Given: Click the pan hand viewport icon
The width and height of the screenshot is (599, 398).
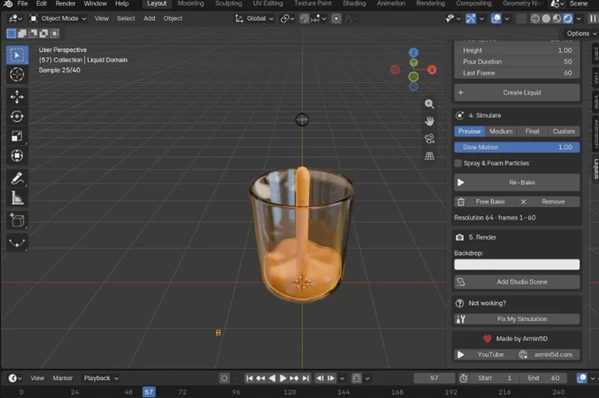Looking at the screenshot, I should click(429, 121).
